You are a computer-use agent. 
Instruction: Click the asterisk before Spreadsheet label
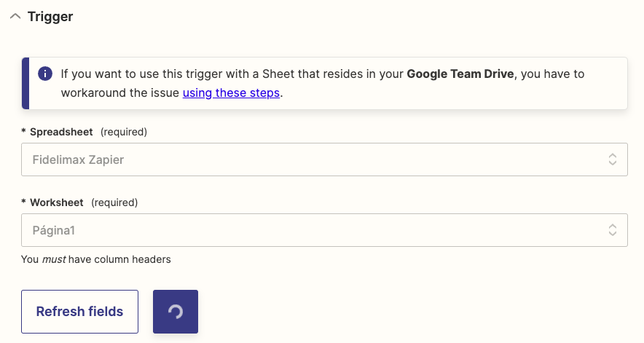point(23,133)
